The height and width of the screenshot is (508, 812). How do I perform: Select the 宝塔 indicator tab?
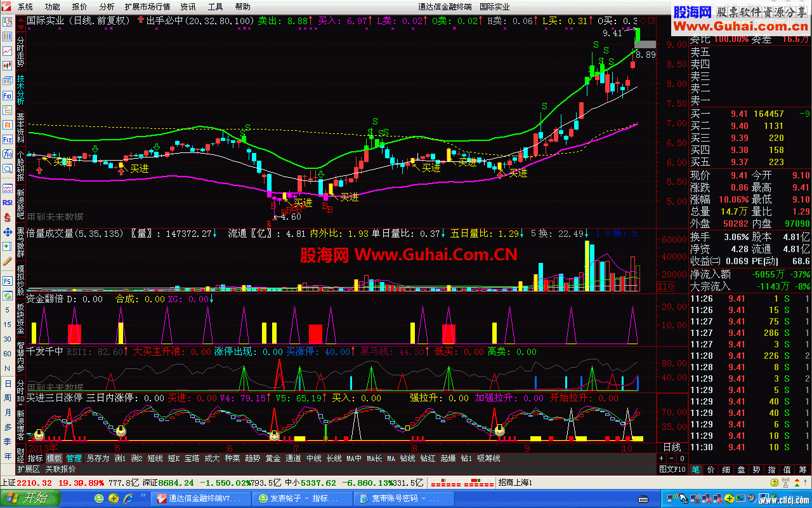point(192,458)
